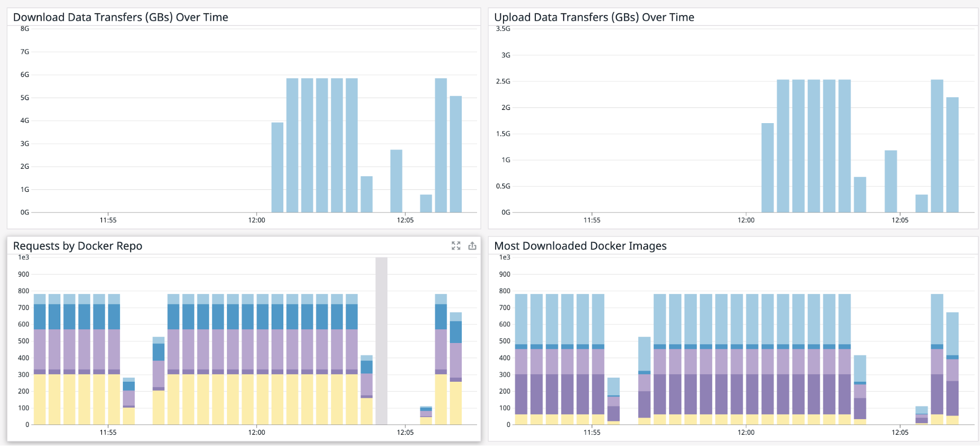980x446 pixels.
Task: Click the gray highlighted bar in Requests chart
Action: click(381, 339)
